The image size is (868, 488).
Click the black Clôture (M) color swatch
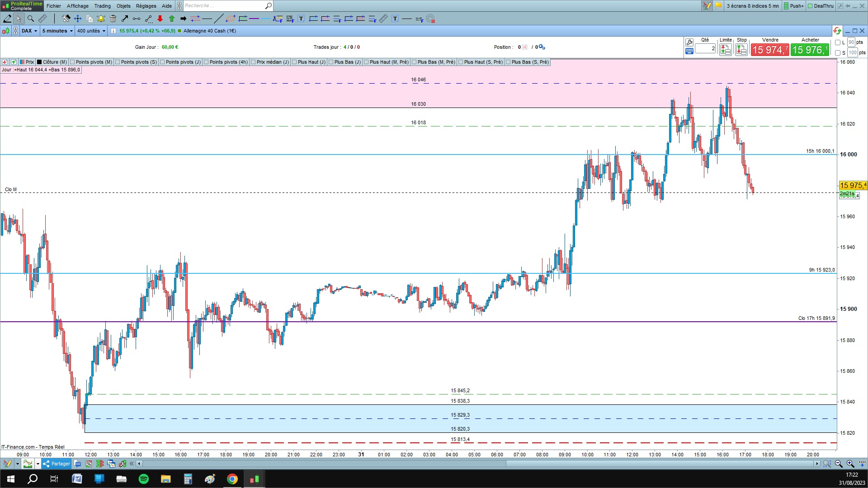point(39,62)
